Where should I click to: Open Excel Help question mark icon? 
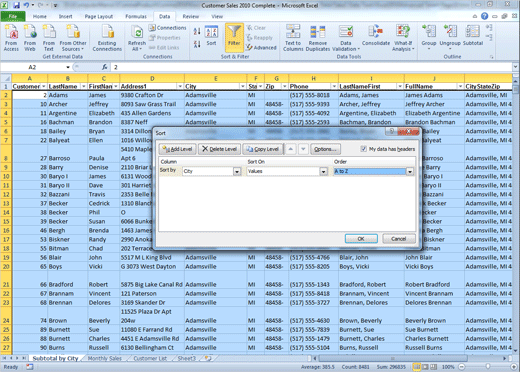pyautogui.click(x=485, y=16)
